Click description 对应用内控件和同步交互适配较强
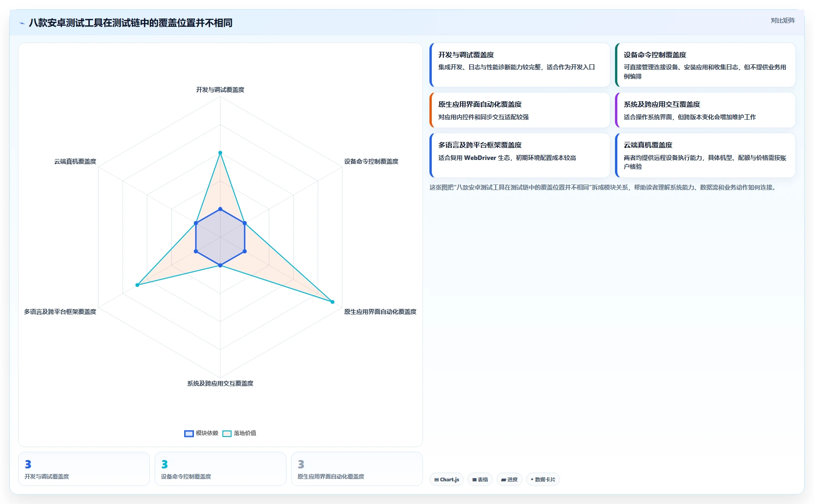The height and width of the screenshot is (504, 814). pos(483,117)
